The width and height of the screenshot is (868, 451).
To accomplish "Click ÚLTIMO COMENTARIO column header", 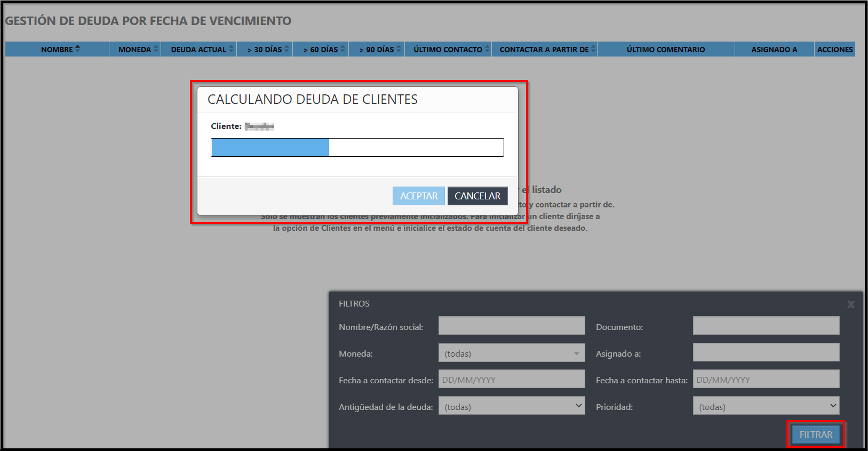I will (666, 49).
